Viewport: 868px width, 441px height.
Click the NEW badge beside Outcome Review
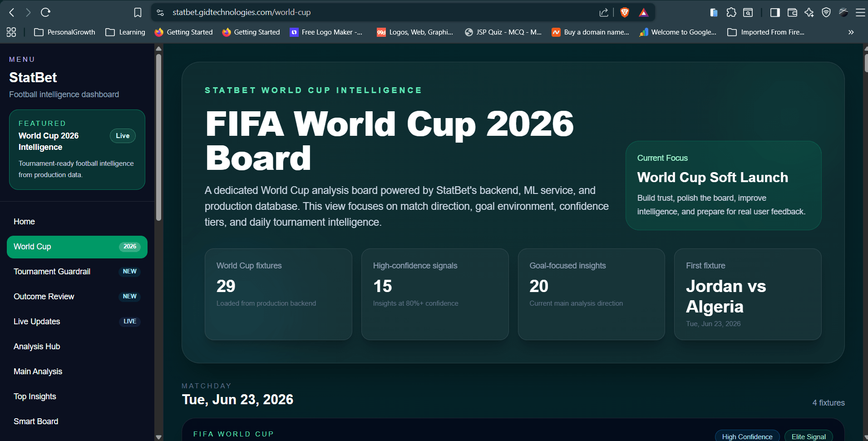130,297
